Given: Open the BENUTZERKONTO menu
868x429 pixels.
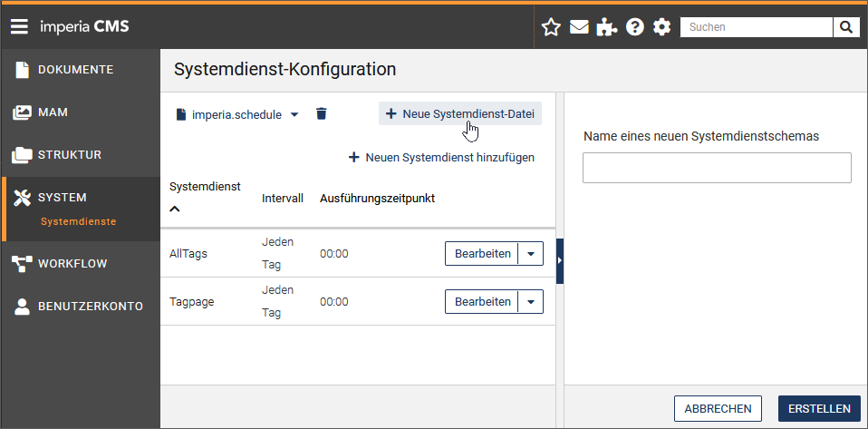Looking at the screenshot, I should point(91,307).
